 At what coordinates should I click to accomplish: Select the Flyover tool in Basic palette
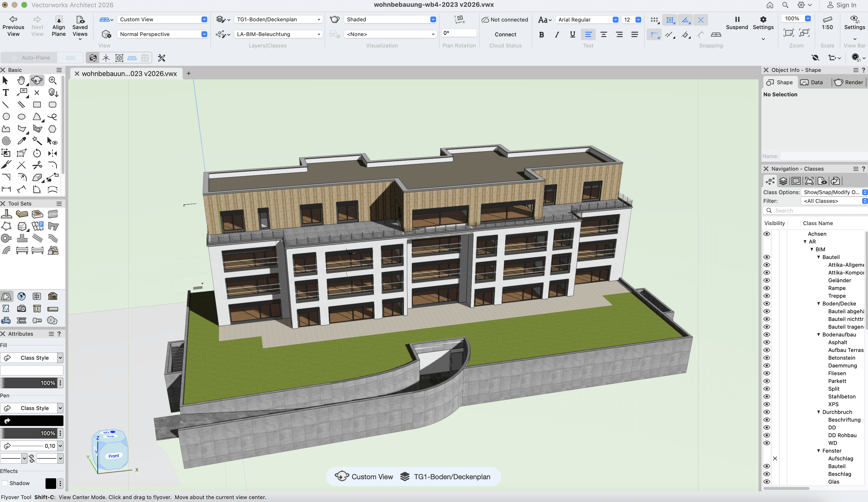37,80
